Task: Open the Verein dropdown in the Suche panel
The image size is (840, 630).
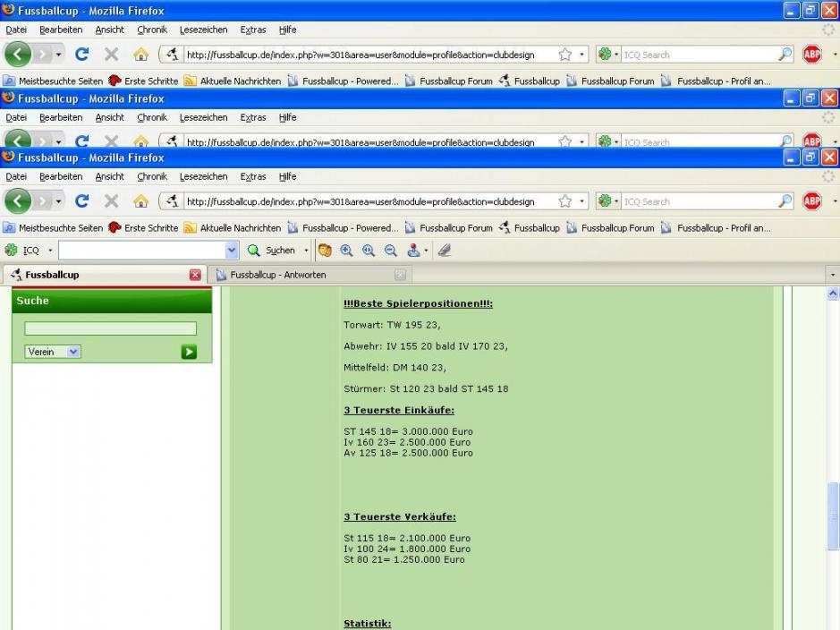Action: coord(53,352)
